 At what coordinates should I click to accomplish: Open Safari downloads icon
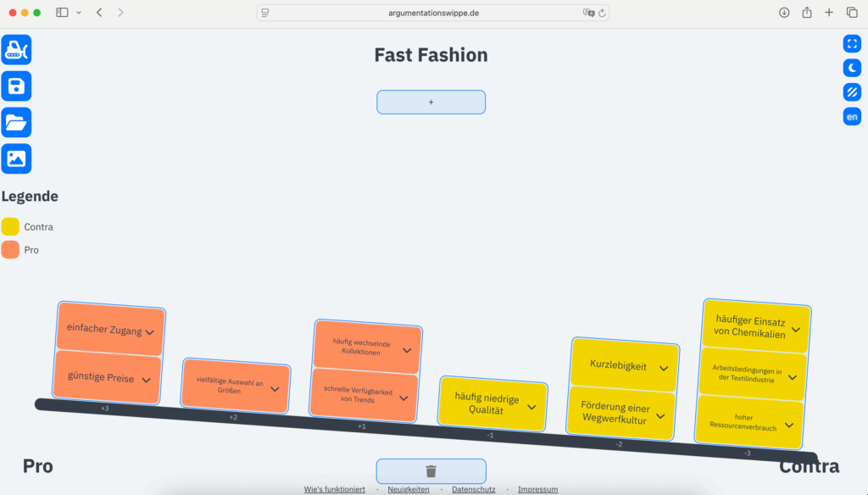(783, 13)
